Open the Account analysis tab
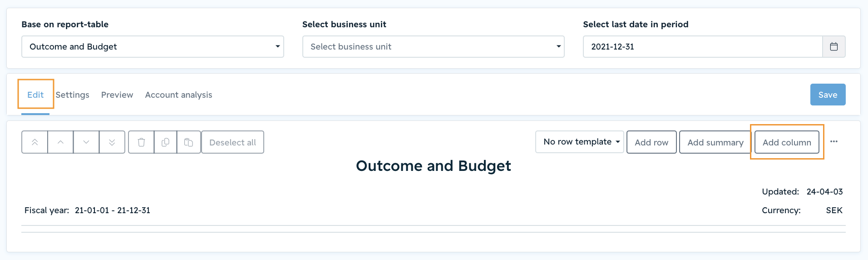Viewport: 868px width, 260px height. coord(178,95)
